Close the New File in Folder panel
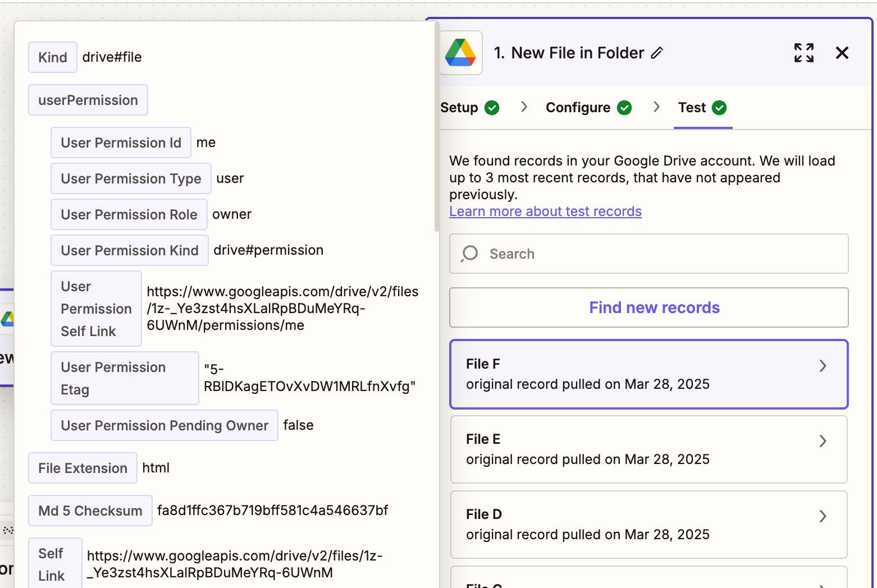The image size is (877, 588). pyautogui.click(x=842, y=53)
